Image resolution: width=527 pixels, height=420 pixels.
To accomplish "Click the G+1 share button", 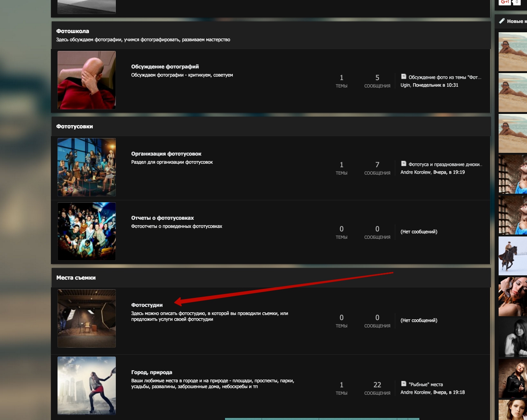I will [504, 2].
